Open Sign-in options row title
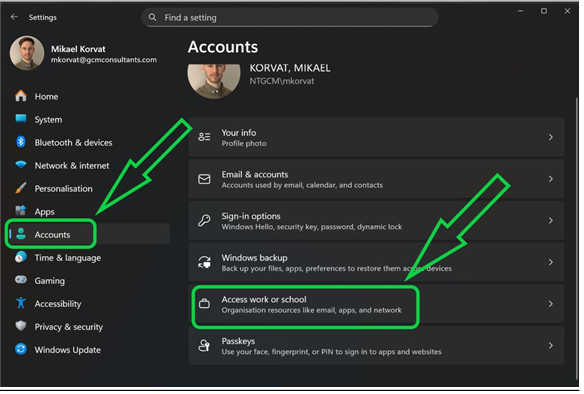Viewport: 584px width, 394px height. coord(251,216)
